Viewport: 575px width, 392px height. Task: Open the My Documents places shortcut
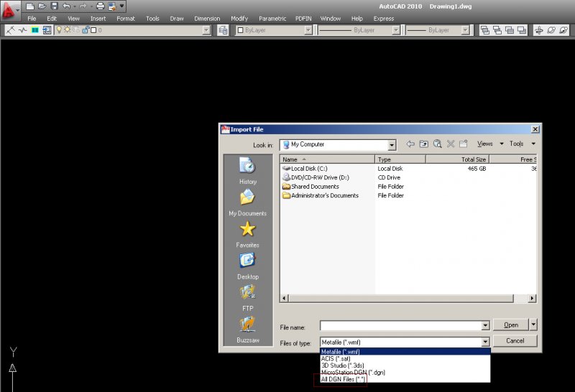(247, 202)
